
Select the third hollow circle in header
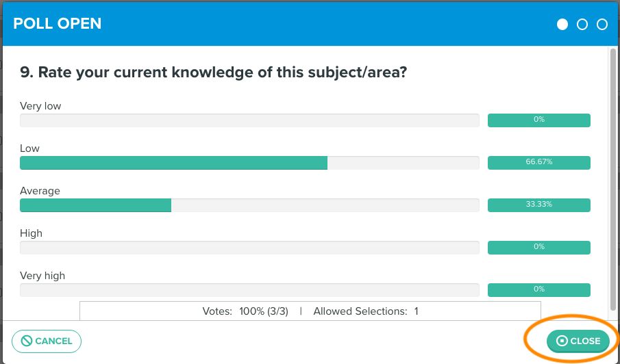pyautogui.click(x=602, y=25)
